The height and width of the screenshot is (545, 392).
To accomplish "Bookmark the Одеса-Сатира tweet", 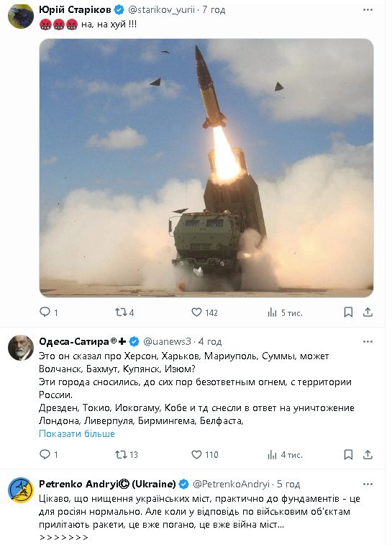I will pos(348,454).
